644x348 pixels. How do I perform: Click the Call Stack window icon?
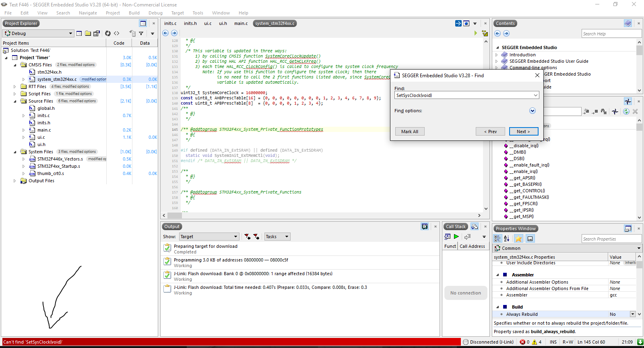tap(475, 227)
